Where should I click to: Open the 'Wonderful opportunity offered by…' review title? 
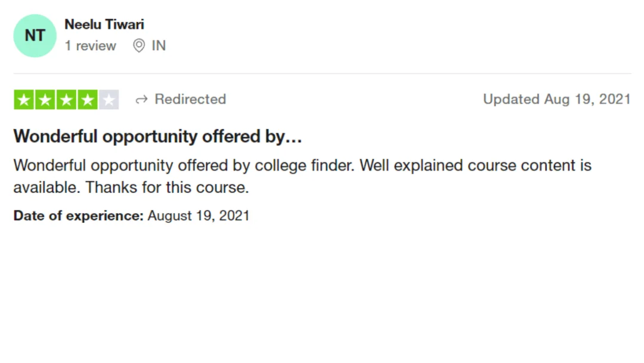pyautogui.click(x=157, y=136)
